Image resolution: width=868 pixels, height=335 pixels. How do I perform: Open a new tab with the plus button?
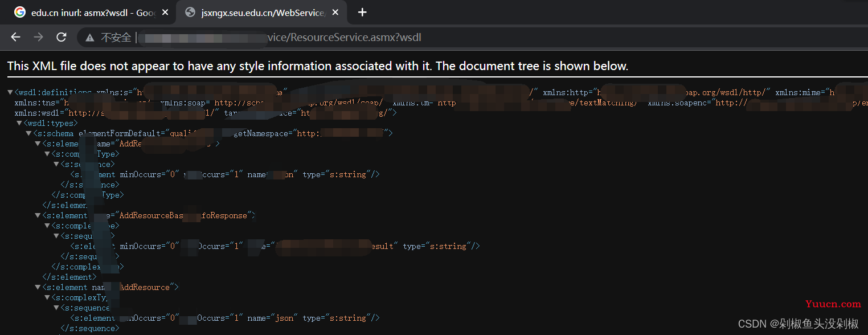click(362, 12)
